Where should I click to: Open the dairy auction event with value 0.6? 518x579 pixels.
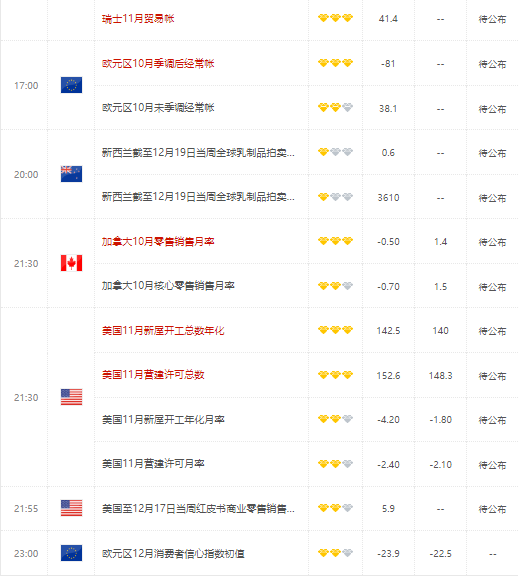coord(198,153)
